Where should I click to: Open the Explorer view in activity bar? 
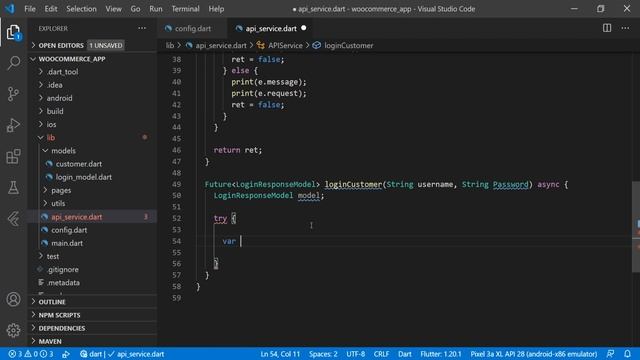(x=13, y=32)
